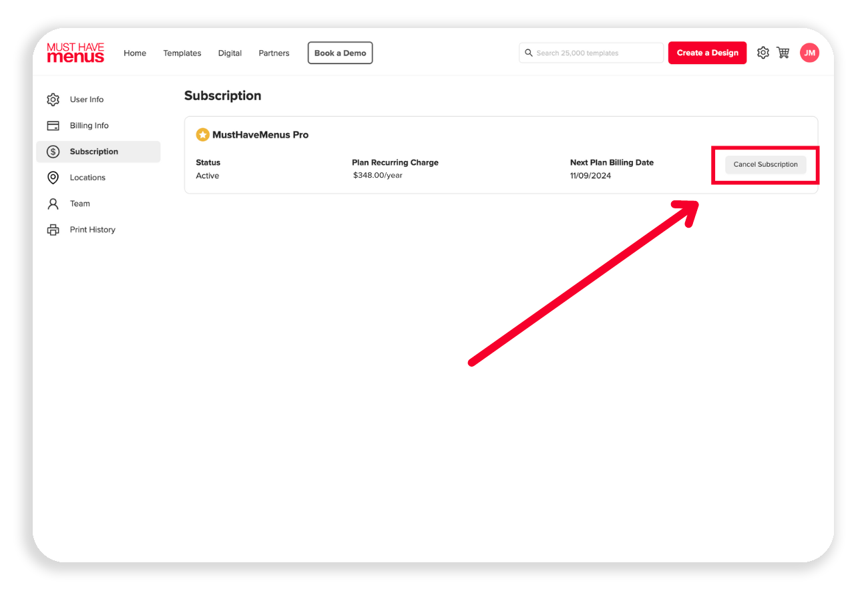The image size is (868, 601).
Task: Click the Plan Recurring Charge label
Action: point(395,162)
